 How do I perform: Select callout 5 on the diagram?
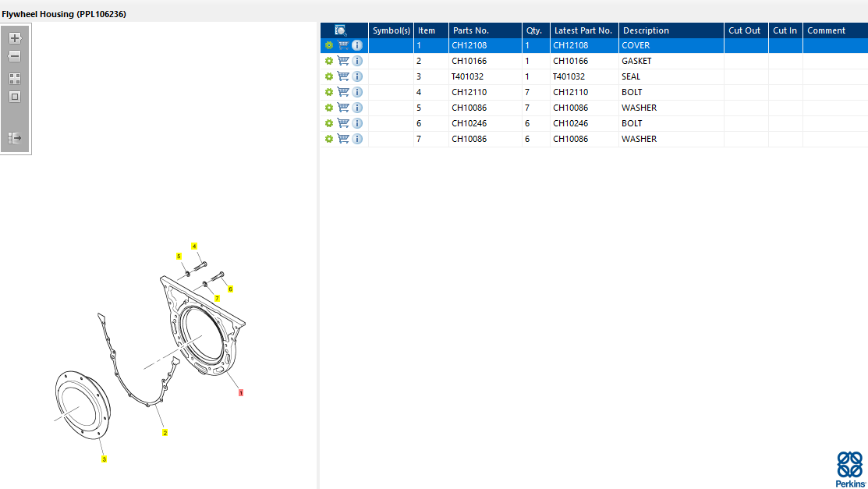pos(179,256)
